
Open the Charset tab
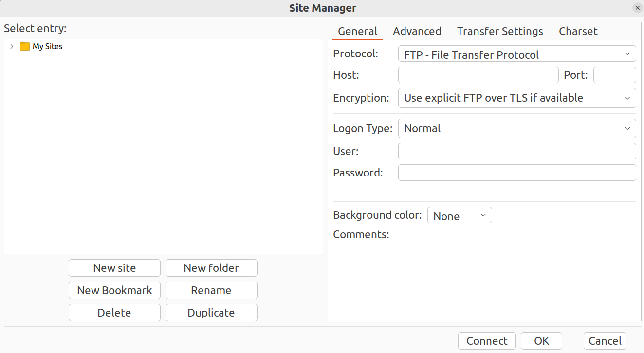coord(578,31)
